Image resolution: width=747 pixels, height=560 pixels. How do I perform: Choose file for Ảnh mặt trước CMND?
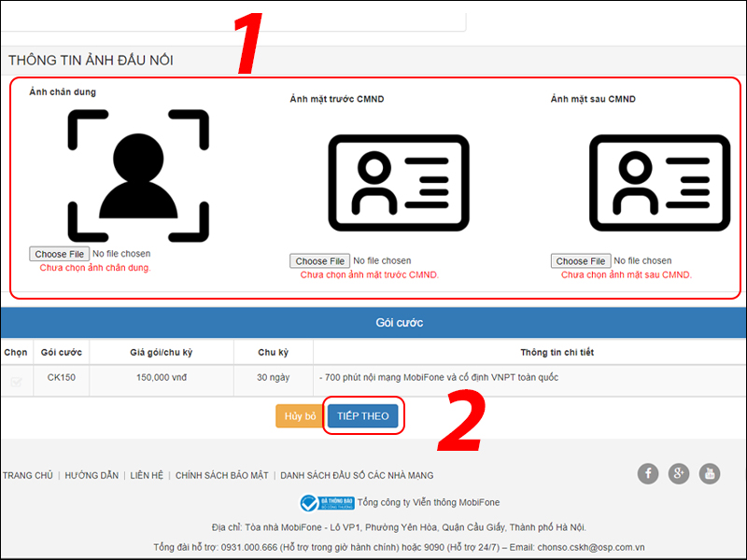coord(319,261)
